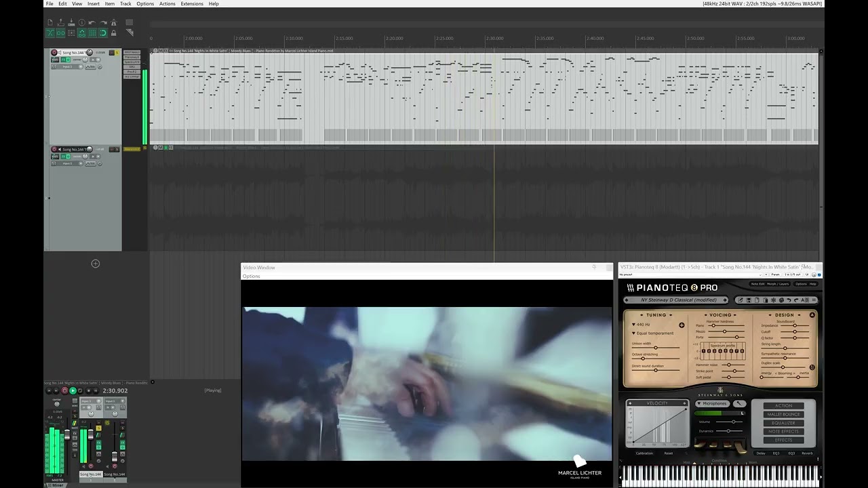
Task: Open the Actions menu
Action: coord(167,3)
